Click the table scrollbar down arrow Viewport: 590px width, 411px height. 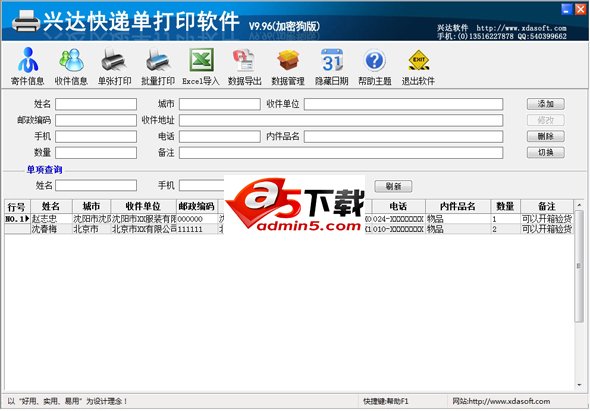coord(579,385)
